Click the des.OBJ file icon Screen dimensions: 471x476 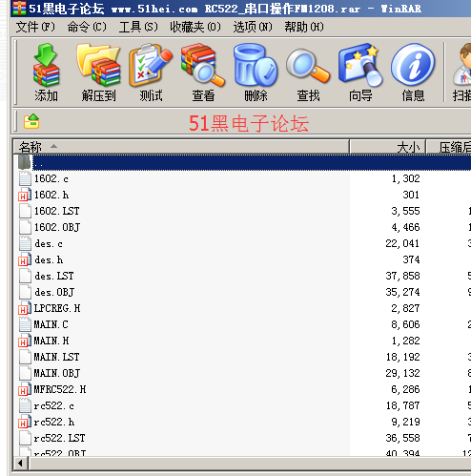pos(25,292)
